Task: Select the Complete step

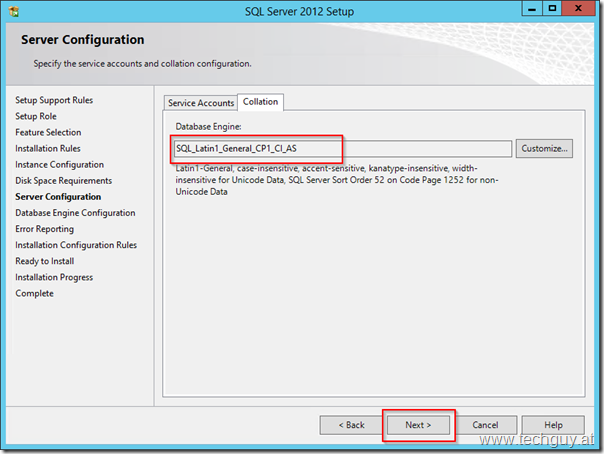Action: click(x=34, y=293)
